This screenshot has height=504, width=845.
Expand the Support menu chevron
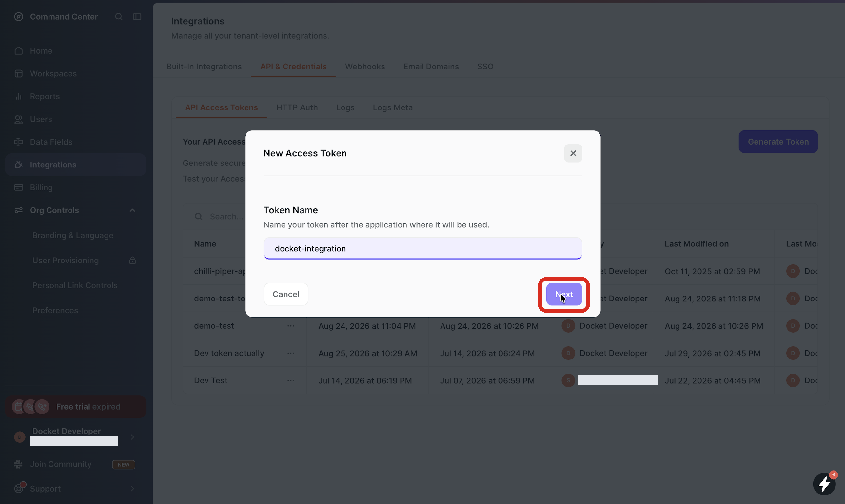[x=132, y=489]
